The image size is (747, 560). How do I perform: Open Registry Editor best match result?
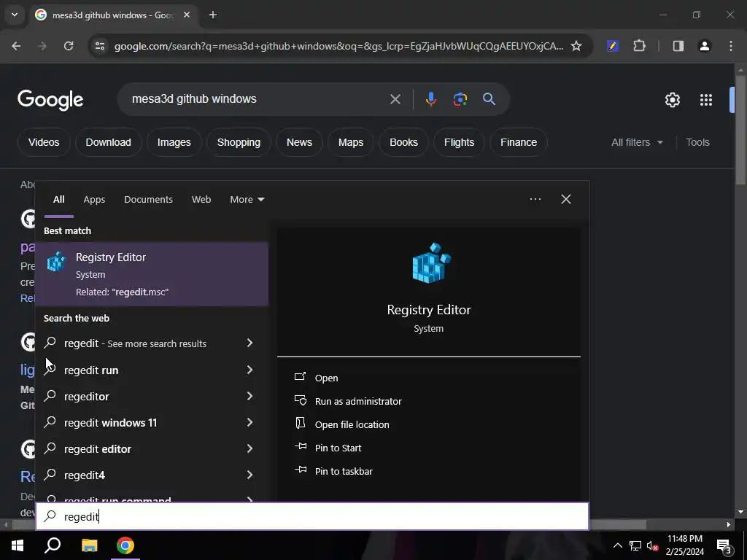coord(152,274)
